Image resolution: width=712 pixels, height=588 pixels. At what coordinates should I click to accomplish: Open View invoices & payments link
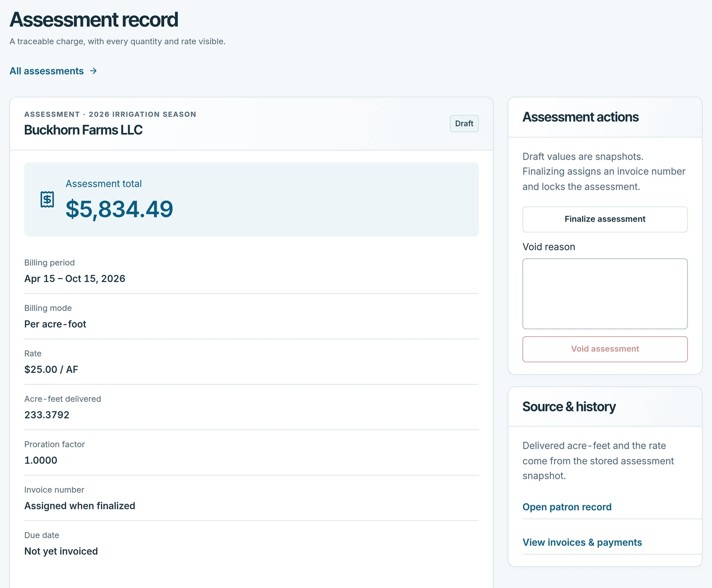point(582,543)
